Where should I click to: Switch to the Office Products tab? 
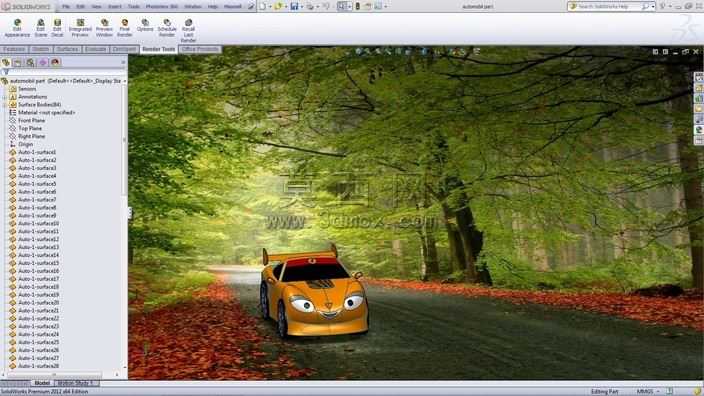click(x=200, y=49)
